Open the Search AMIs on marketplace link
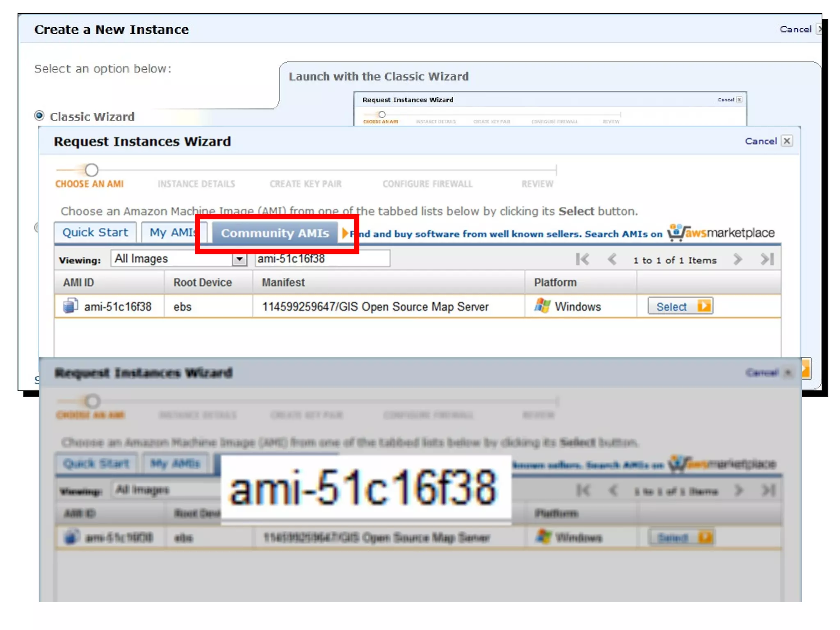Image resolution: width=840 pixels, height=630 pixels. point(623,234)
